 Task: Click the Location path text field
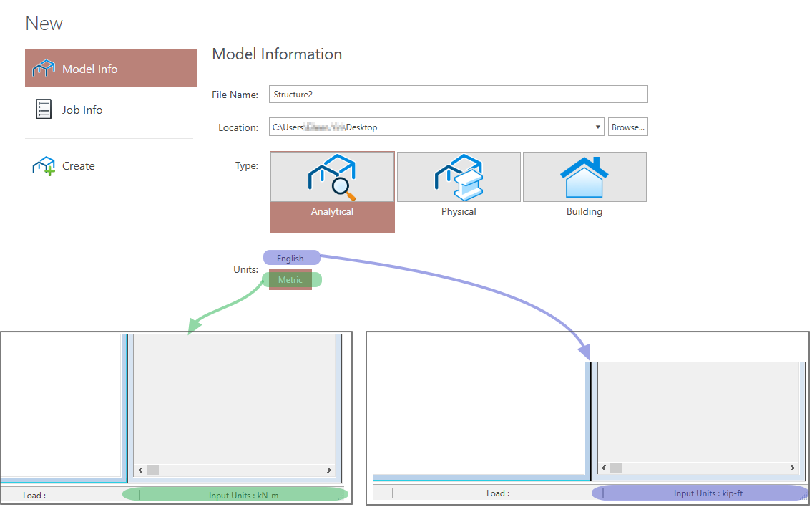[429, 127]
